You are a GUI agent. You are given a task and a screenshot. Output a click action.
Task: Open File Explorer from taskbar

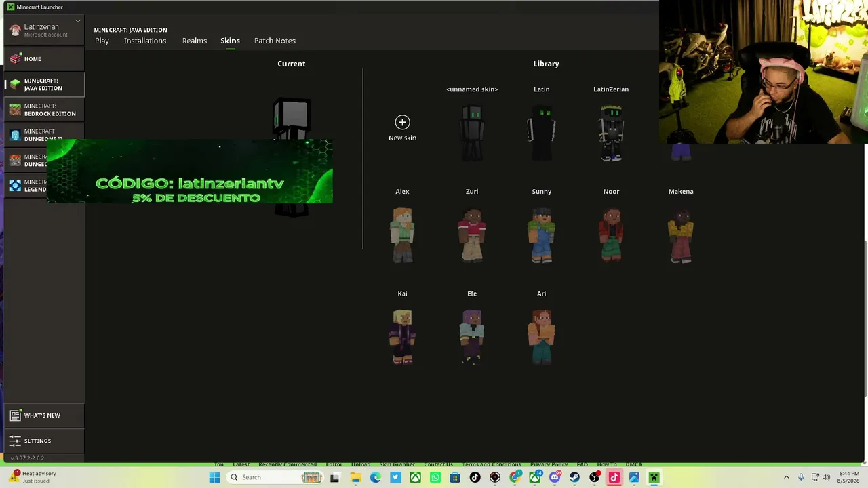356,477
